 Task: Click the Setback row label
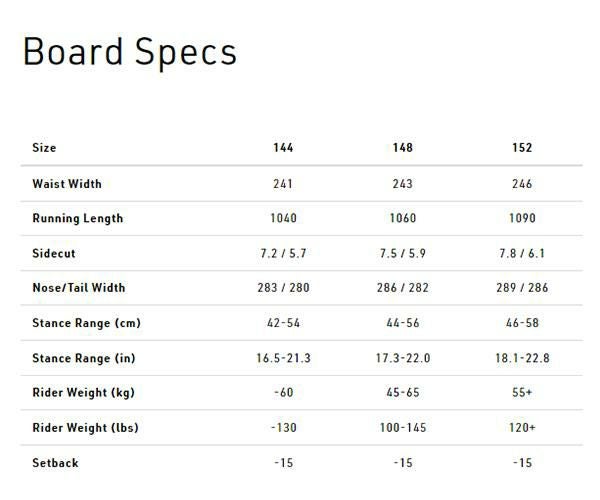[x=55, y=463]
